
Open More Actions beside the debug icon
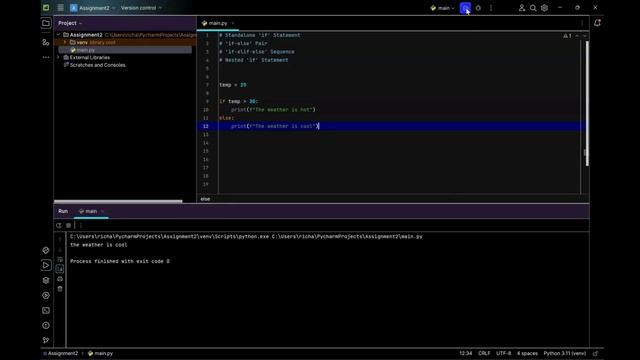(x=491, y=8)
